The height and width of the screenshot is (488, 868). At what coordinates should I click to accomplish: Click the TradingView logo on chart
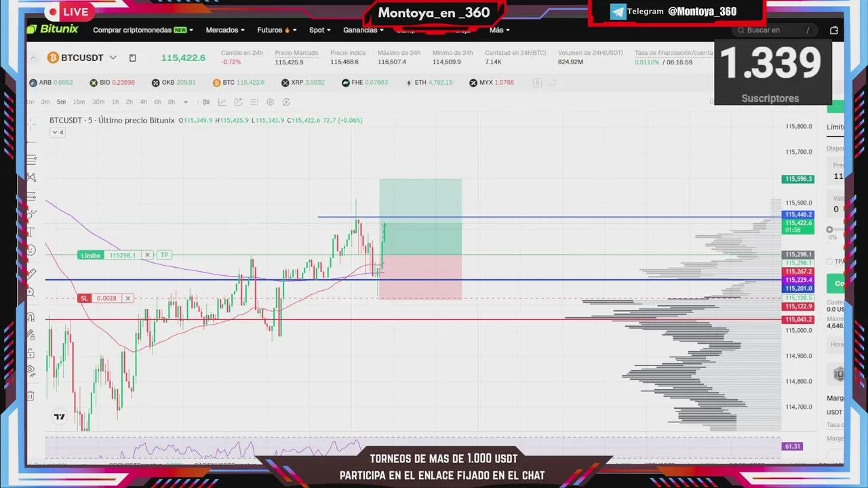point(60,417)
